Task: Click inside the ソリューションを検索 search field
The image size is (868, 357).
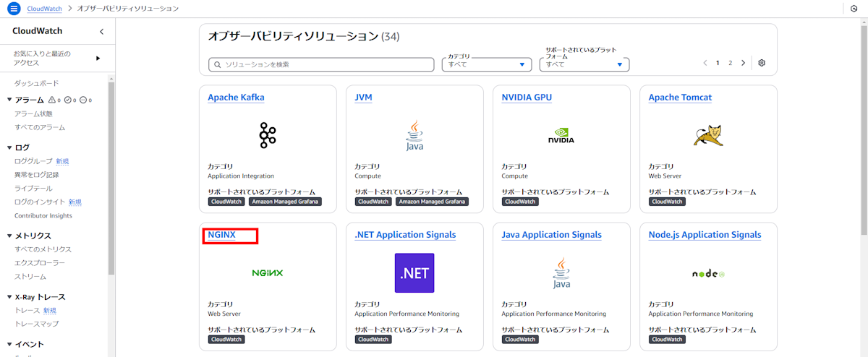Action: tap(322, 64)
